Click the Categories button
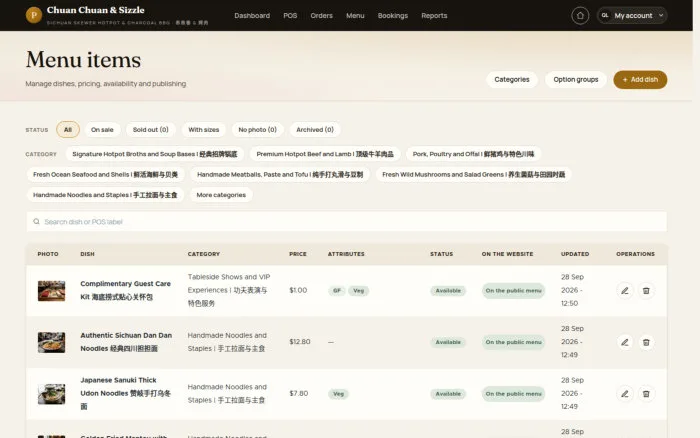700x438 pixels. (512, 79)
